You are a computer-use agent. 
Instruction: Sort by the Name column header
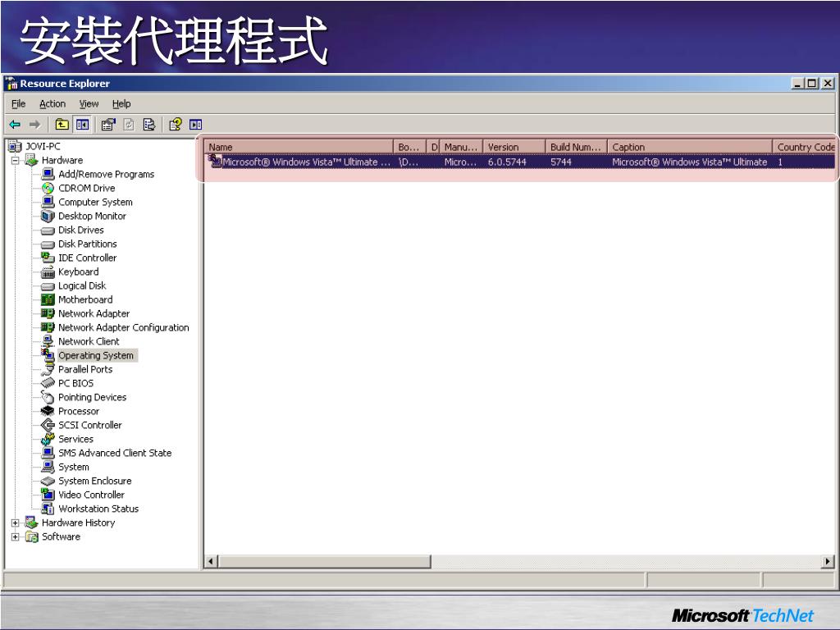[x=299, y=147]
